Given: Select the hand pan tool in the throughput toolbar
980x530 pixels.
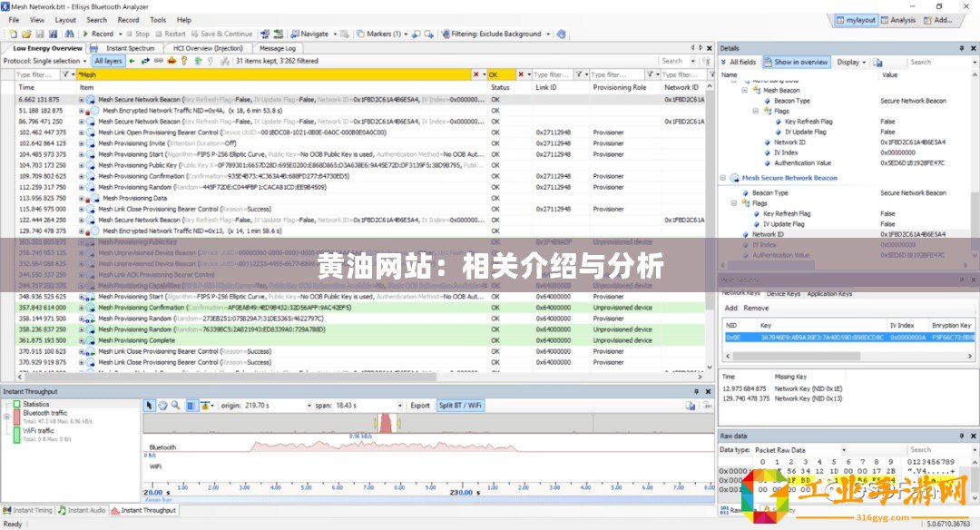Looking at the screenshot, I should click(162, 406).
